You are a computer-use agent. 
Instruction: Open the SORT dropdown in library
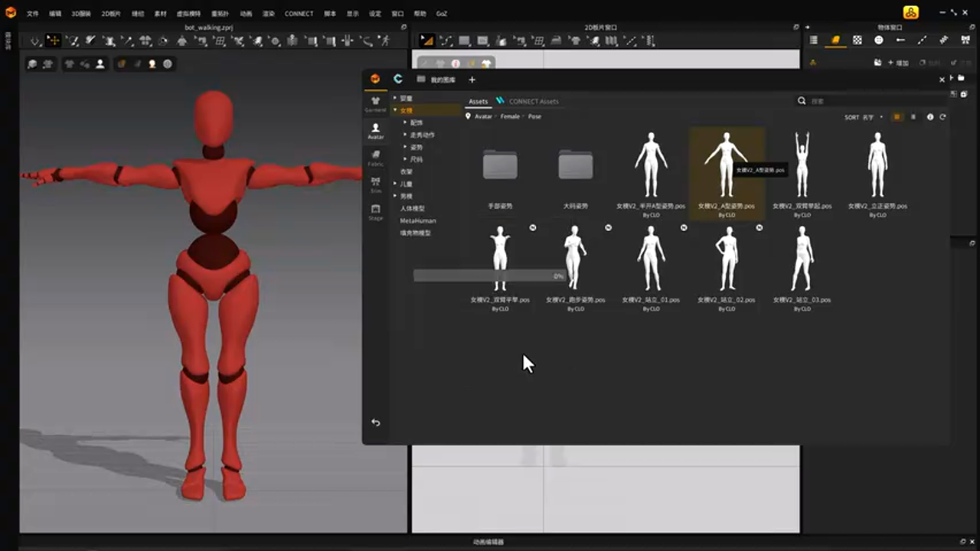click(x=864, y=117)
